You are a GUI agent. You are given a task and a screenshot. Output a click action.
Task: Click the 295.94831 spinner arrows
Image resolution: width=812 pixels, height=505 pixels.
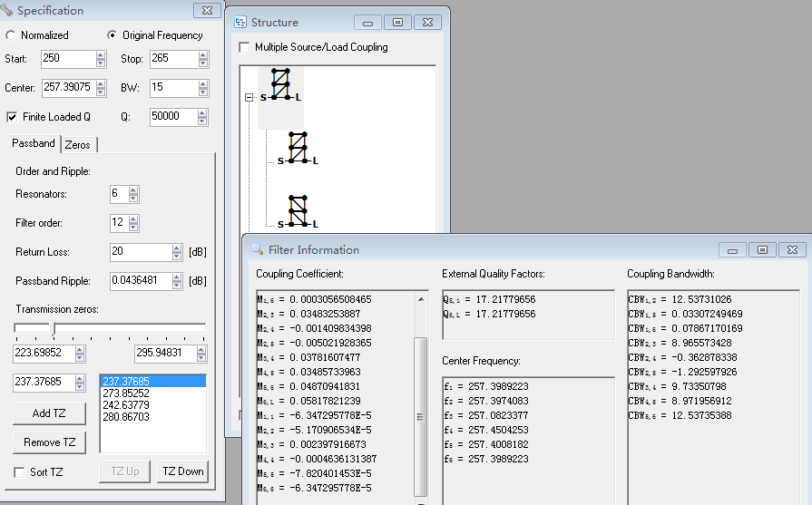(x=201, y=354)
